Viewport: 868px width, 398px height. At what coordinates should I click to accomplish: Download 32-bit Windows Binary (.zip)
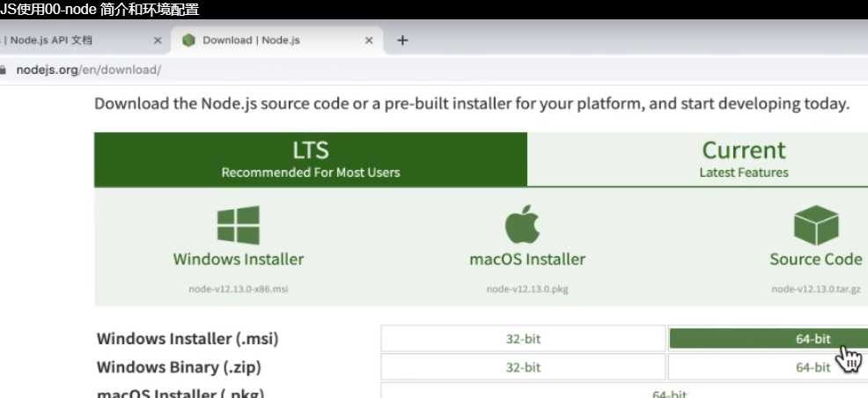[x=523, y=367]
